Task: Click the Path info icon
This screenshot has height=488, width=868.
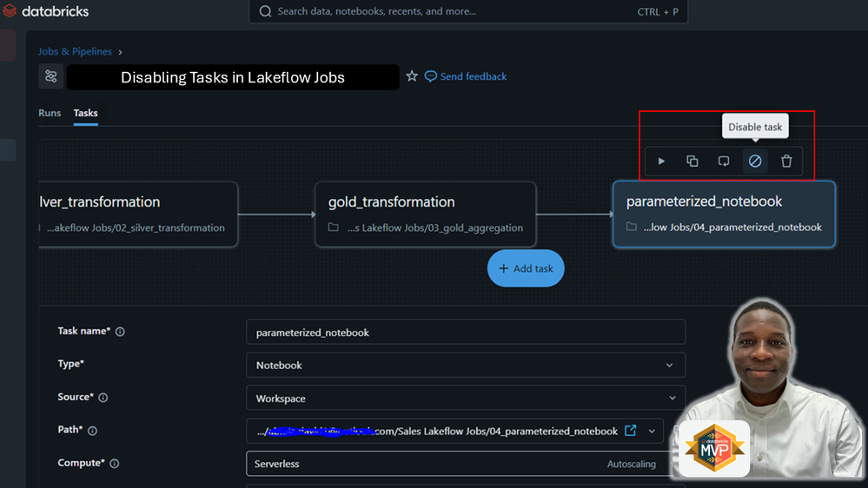Action: click(92, 431)
